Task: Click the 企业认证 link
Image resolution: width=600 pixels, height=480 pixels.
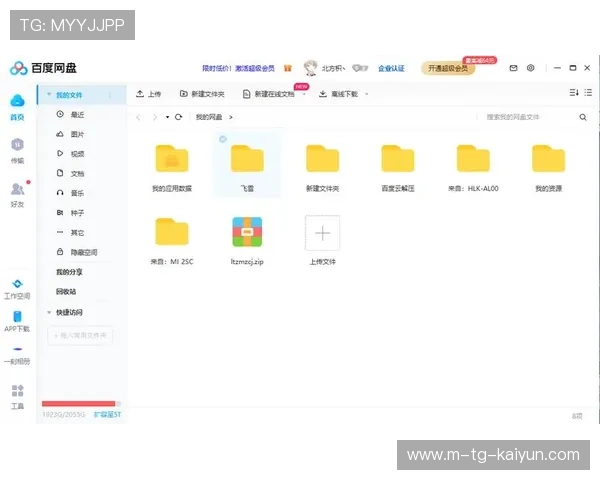Action: pos(391,69)
